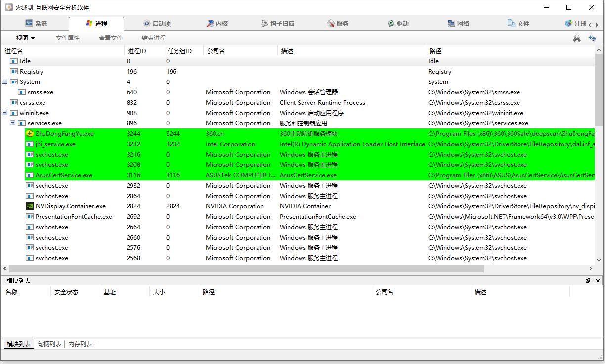Close the 模块列表 panel
605x364 pixels.
coord(598,281)
